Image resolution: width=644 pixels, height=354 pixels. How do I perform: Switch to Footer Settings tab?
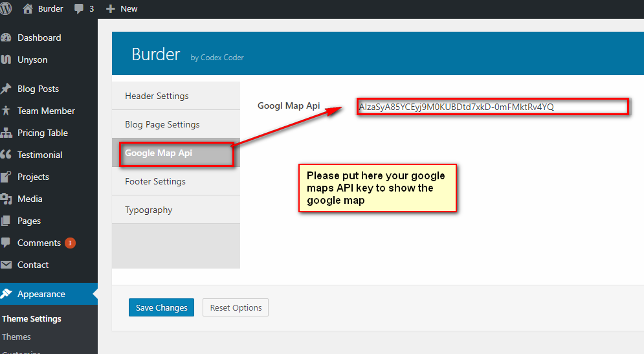(176, 181)
